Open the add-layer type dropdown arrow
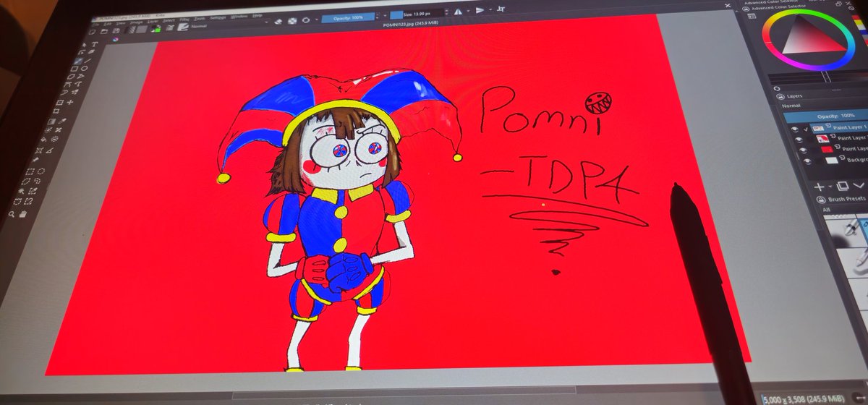 click(x=830, y=187)
